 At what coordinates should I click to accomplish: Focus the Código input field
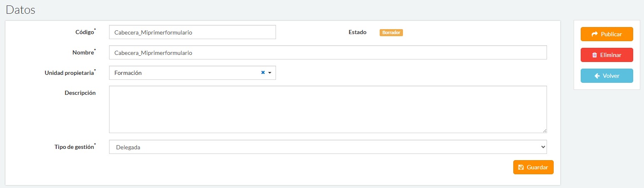[192, 32]
